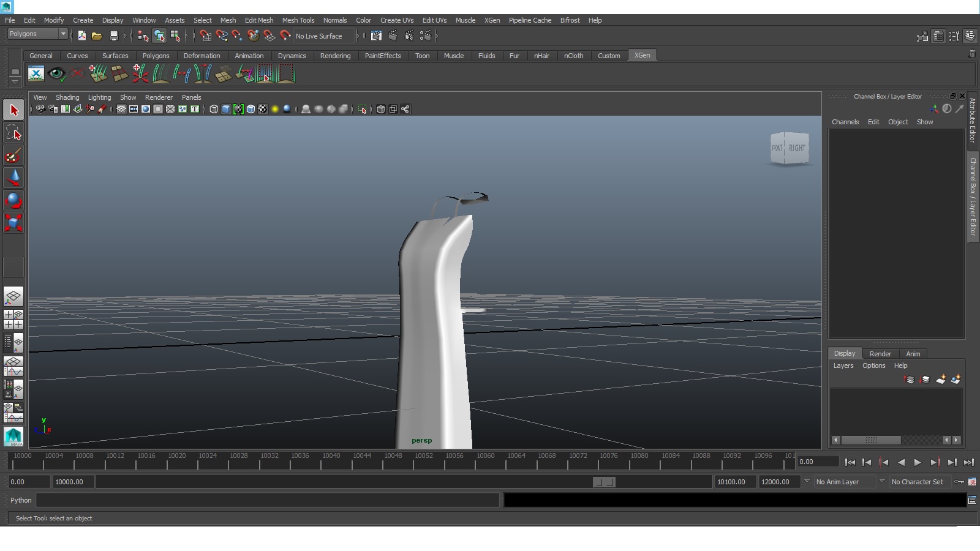
Task: Pick the Rotate tool sphere icon
Action: tap(13, 201)
